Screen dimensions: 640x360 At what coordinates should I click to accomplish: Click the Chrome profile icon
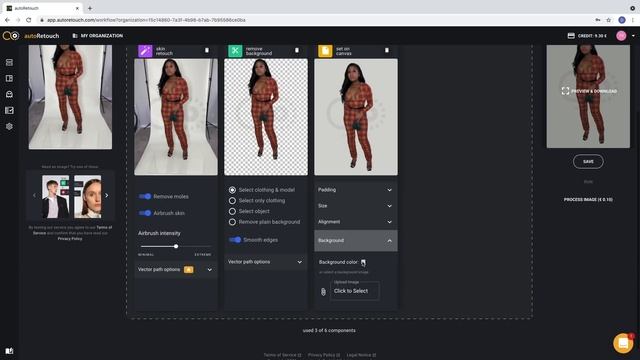coord(622,20)
